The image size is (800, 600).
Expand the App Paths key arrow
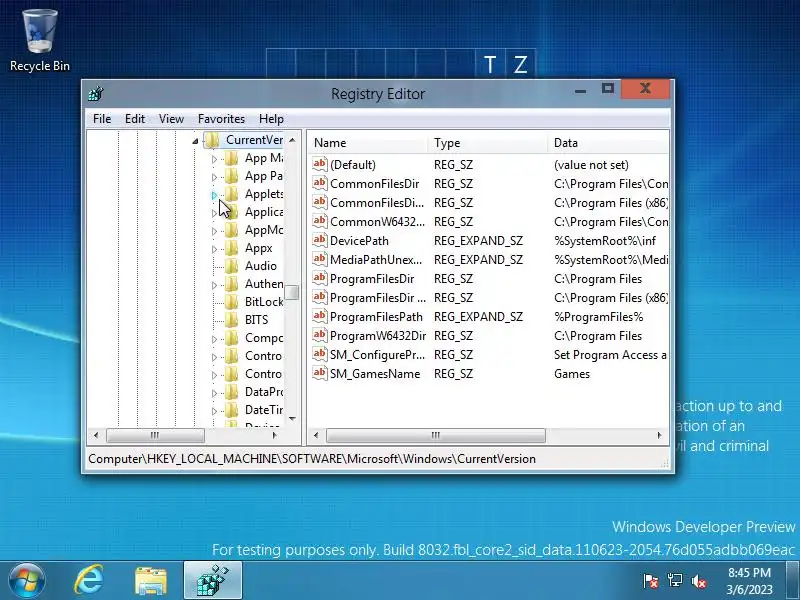pos(214,177)
